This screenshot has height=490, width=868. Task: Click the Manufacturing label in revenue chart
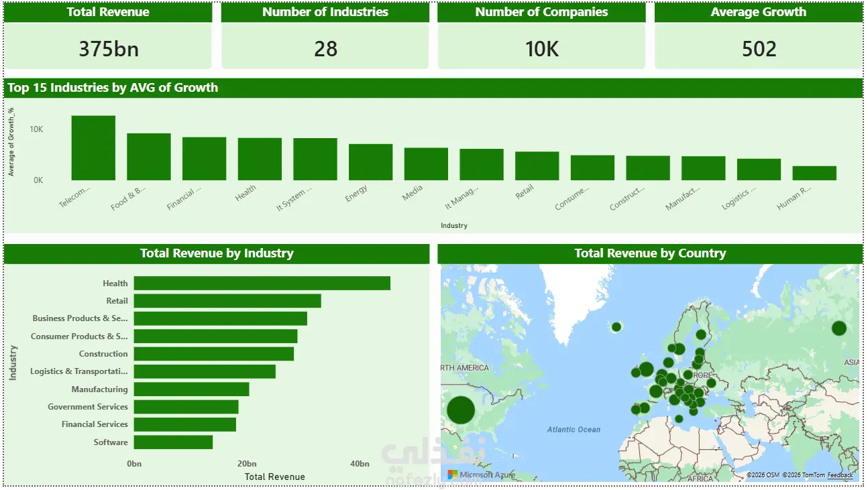(x=100, y=389)
